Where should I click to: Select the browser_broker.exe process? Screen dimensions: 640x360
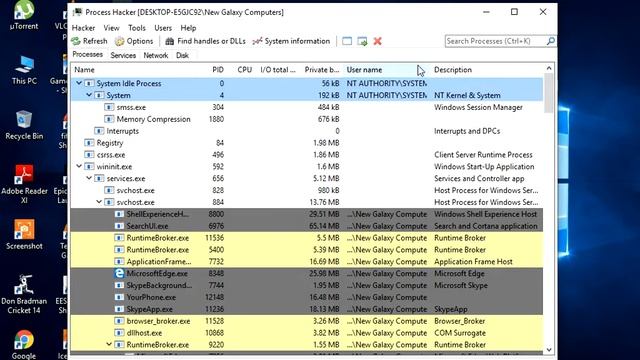pyautogui.click(x=307, y=321)
